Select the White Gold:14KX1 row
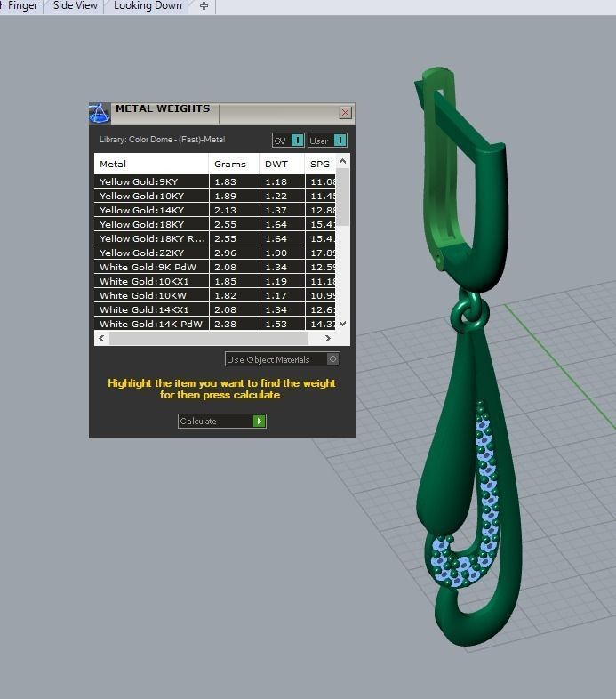 tap(215, 309)
